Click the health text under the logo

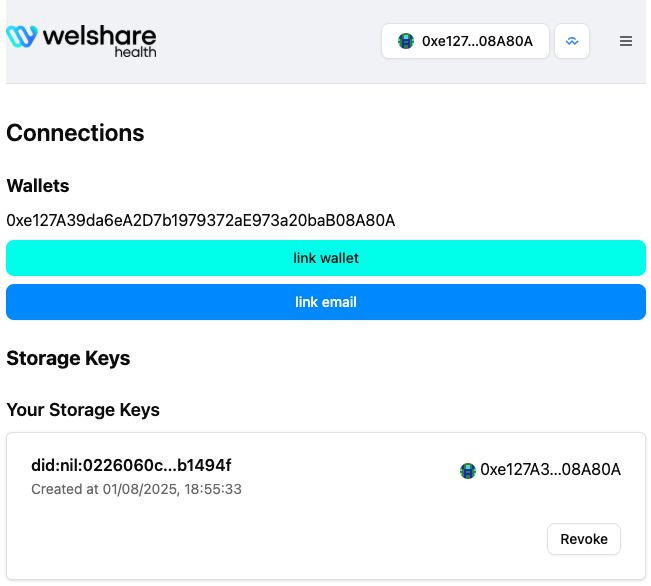coord(135,53)
